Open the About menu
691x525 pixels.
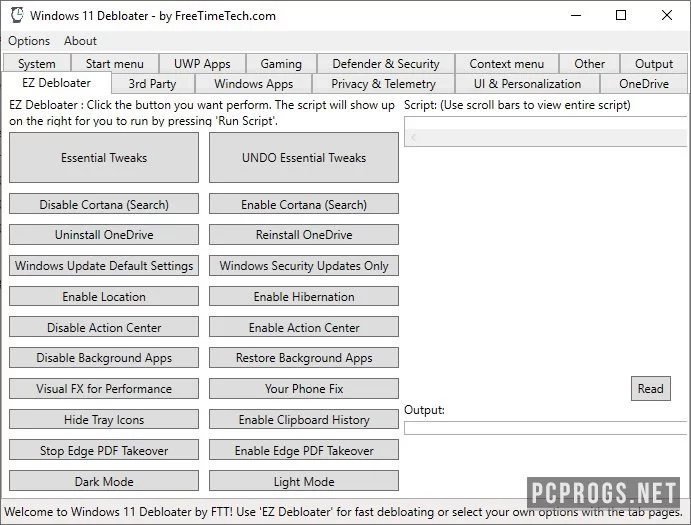[x=80, y=41]
